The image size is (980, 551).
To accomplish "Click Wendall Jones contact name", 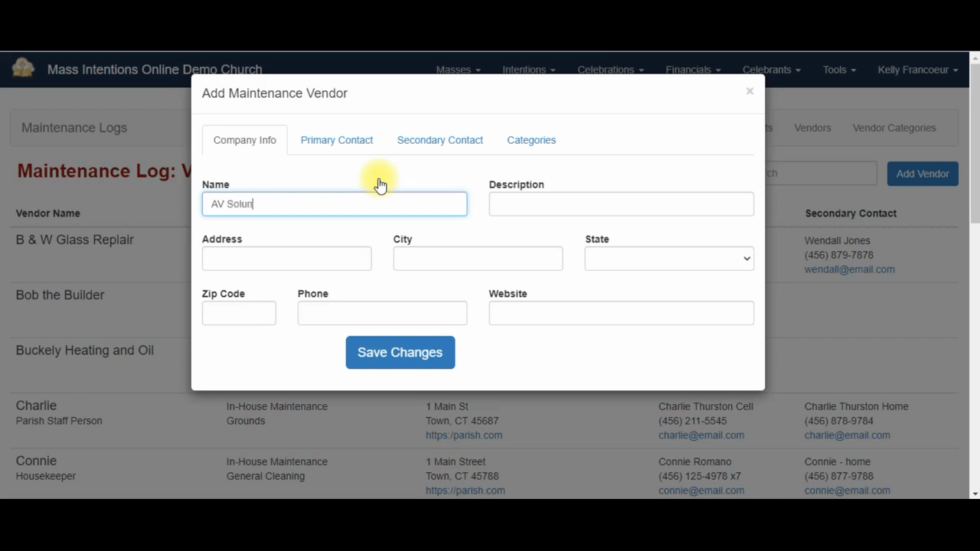I will pos(838,240).
